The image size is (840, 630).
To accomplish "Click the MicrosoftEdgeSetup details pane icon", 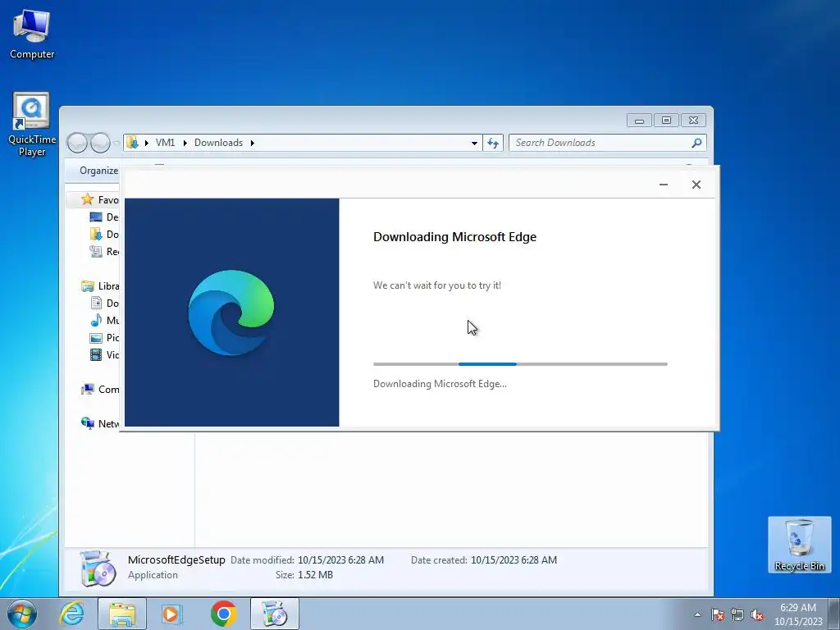I will click(x=98, y=569).
